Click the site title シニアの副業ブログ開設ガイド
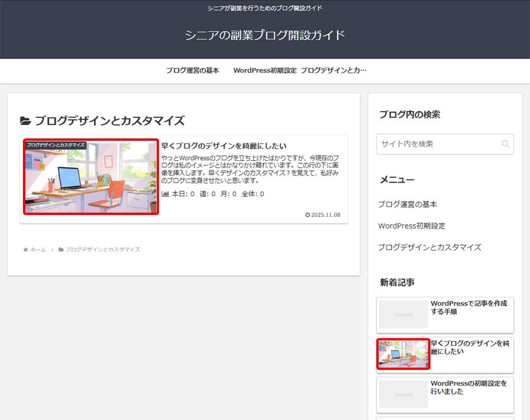 tap(264, 35)
